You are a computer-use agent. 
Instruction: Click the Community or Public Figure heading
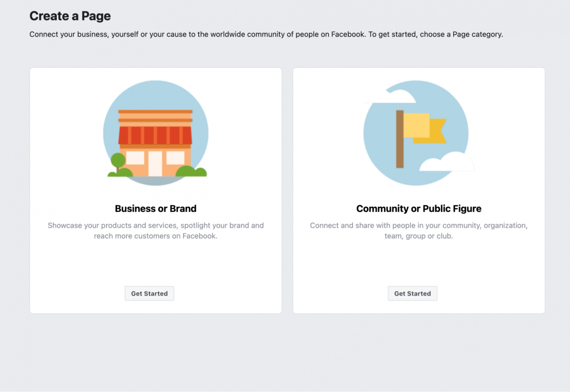tap(419, 208)
